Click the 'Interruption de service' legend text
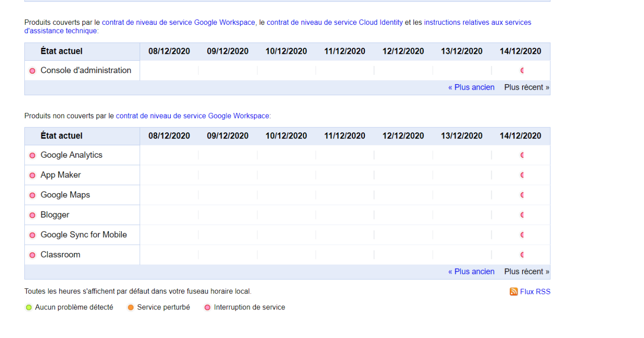This screenshot has width=644, height=338. 249,307
